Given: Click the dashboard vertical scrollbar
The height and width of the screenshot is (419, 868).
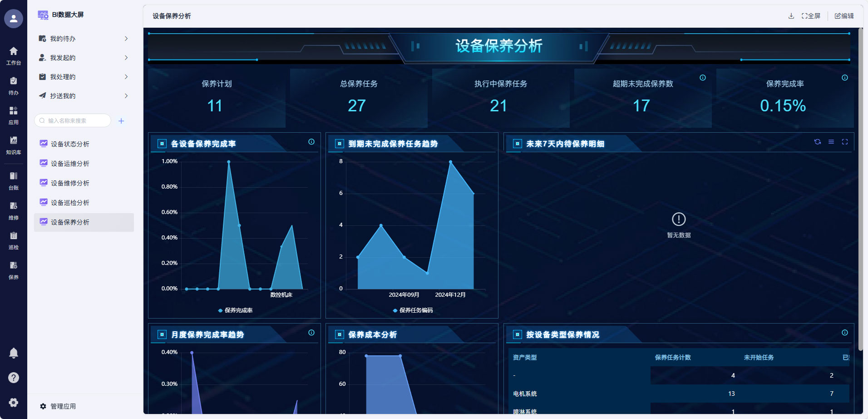Looking at the screenshot, I should (x=860, y=182).
